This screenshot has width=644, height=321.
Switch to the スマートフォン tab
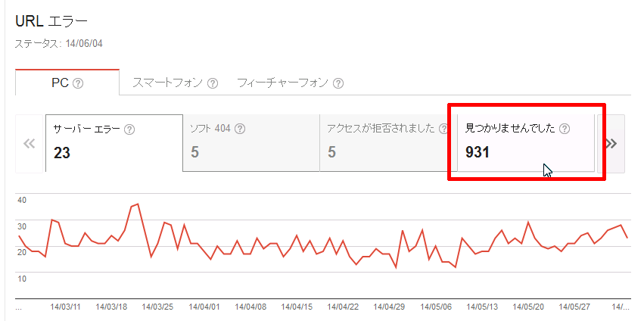pos(175,83)
